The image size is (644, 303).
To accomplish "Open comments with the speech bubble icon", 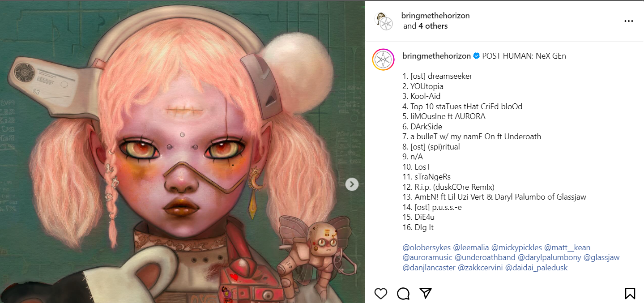I will pos(403,293).
